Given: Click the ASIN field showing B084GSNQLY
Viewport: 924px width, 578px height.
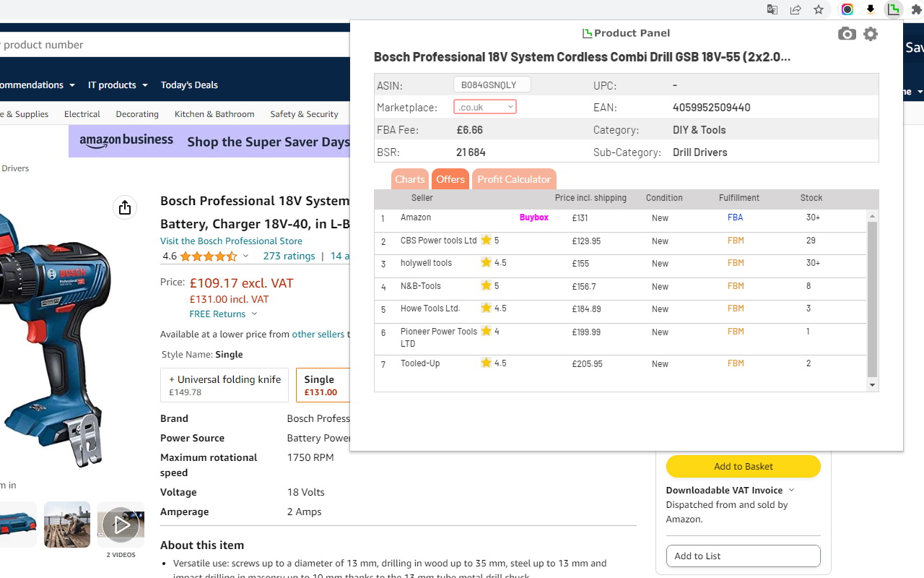Looking at the screenshot, I should 492,84.
